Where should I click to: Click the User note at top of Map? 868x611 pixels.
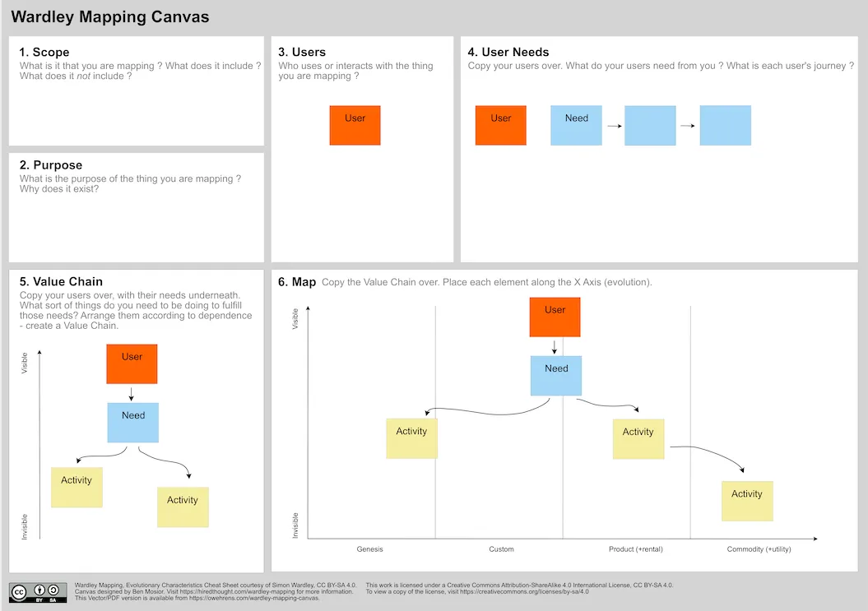click(x=555, y=317)
